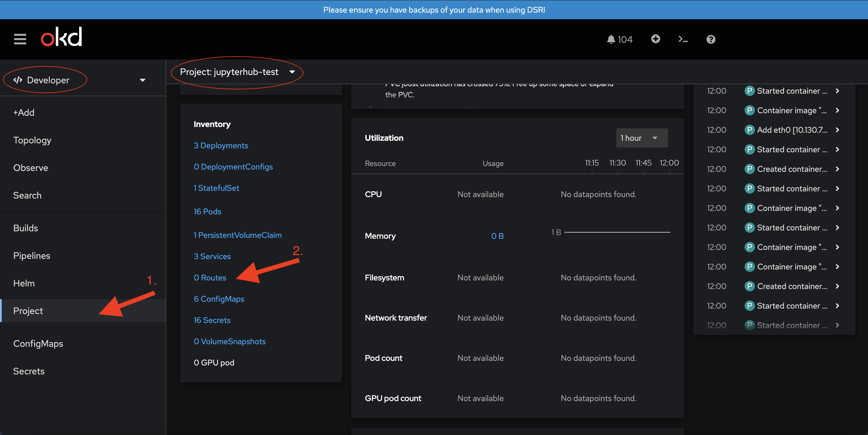Image resolution: width=868 pixels, height=435 pixels.
Task: Click the Network transfer resource label
Action: coord(395,318)
